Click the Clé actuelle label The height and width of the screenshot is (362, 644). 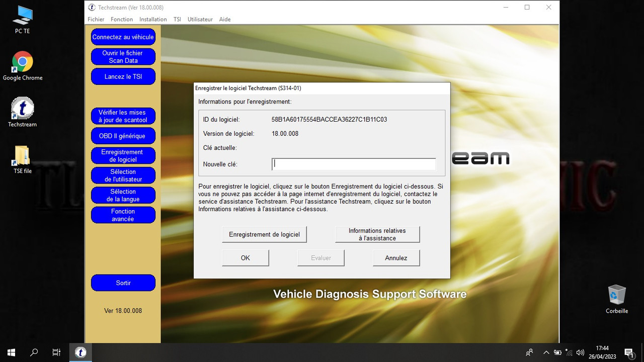tap(220, 148)
